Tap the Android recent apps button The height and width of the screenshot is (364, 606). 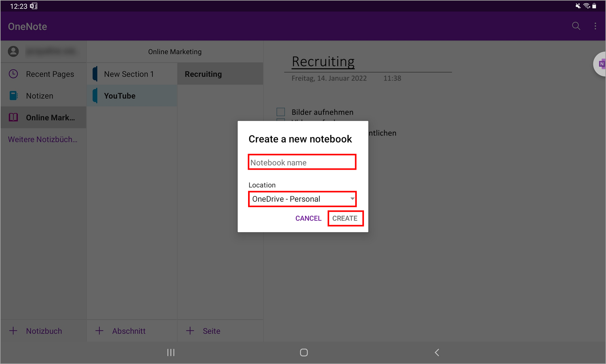pos(171,353)
